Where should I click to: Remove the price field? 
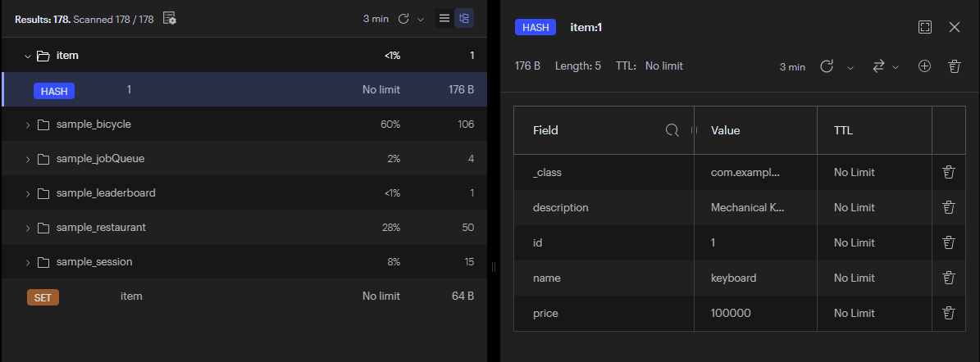(x=948, y=313)
